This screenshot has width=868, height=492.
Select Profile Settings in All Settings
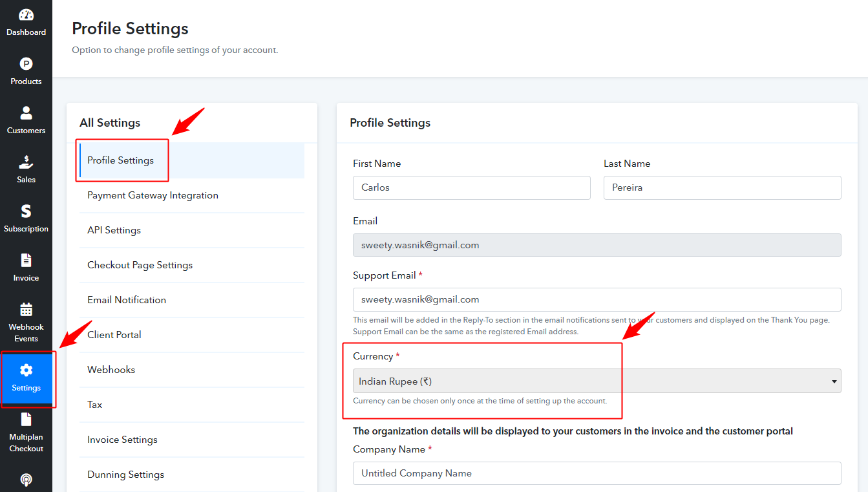121,160
